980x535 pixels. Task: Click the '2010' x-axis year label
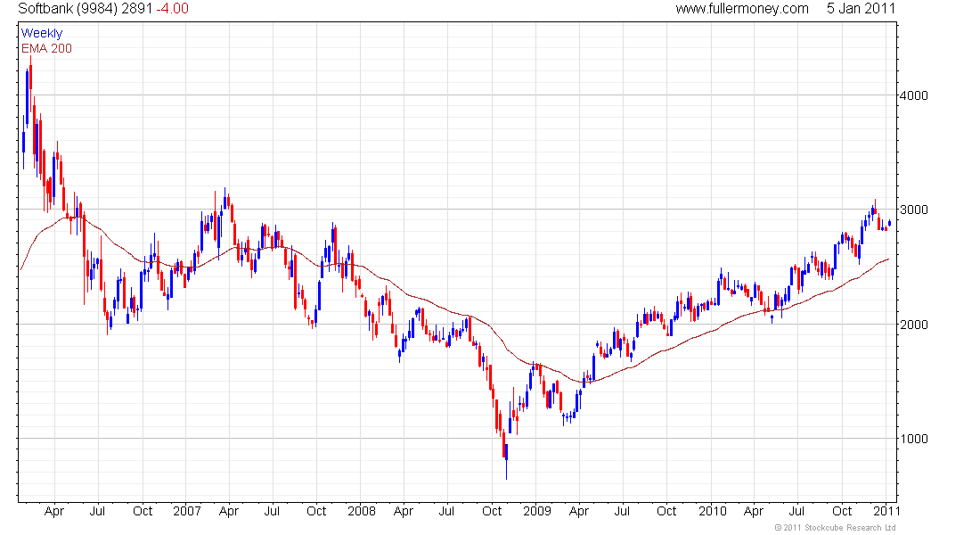coord(713,511)
